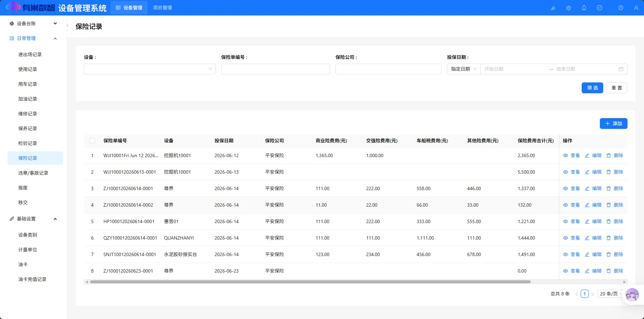Click the 结束日期 end date field
644x319 pixels.
click(x=585, y=69)
